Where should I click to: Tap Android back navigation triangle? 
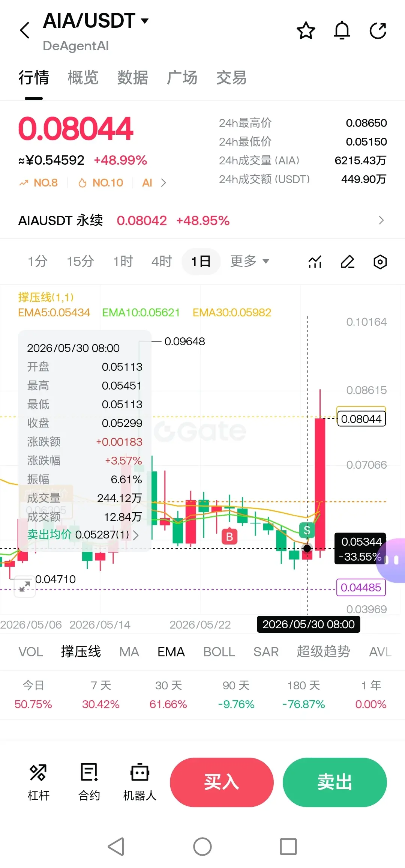[x=116, y=847]
